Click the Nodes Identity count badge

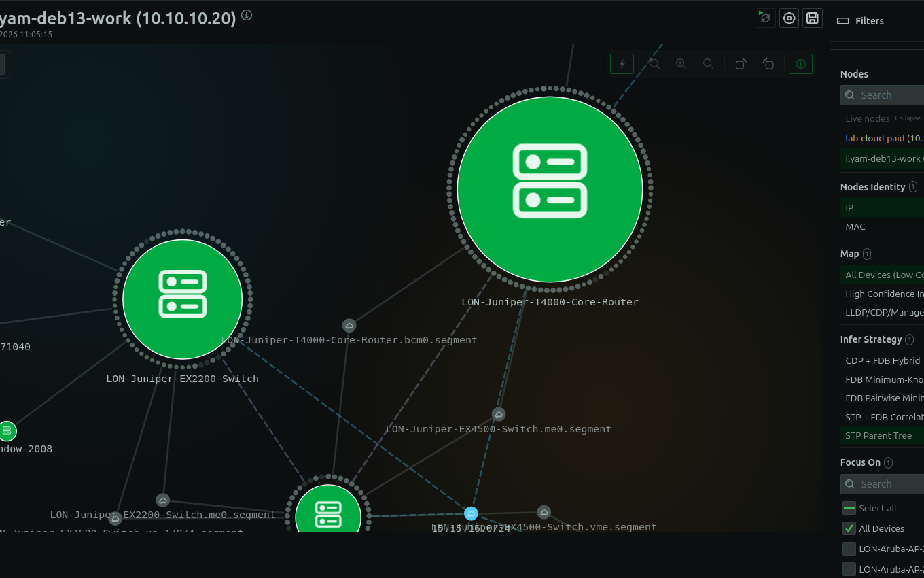point(913,187)
